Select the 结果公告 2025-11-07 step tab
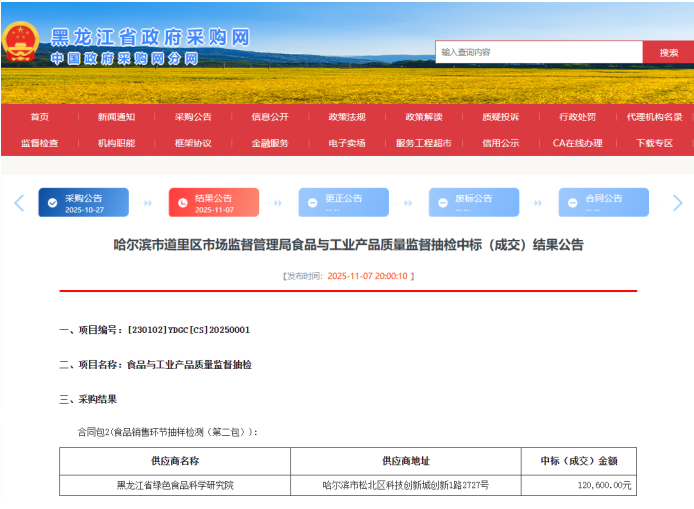 click(x=213, y=203)
